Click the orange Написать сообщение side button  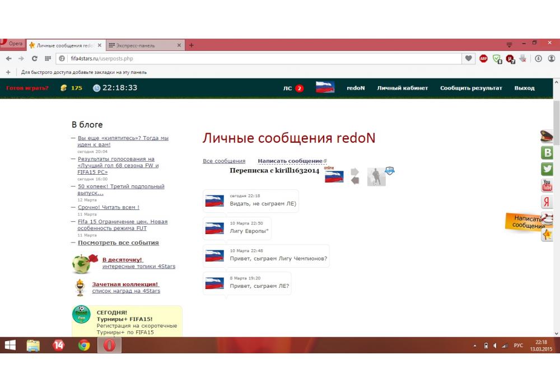(525, 222)
